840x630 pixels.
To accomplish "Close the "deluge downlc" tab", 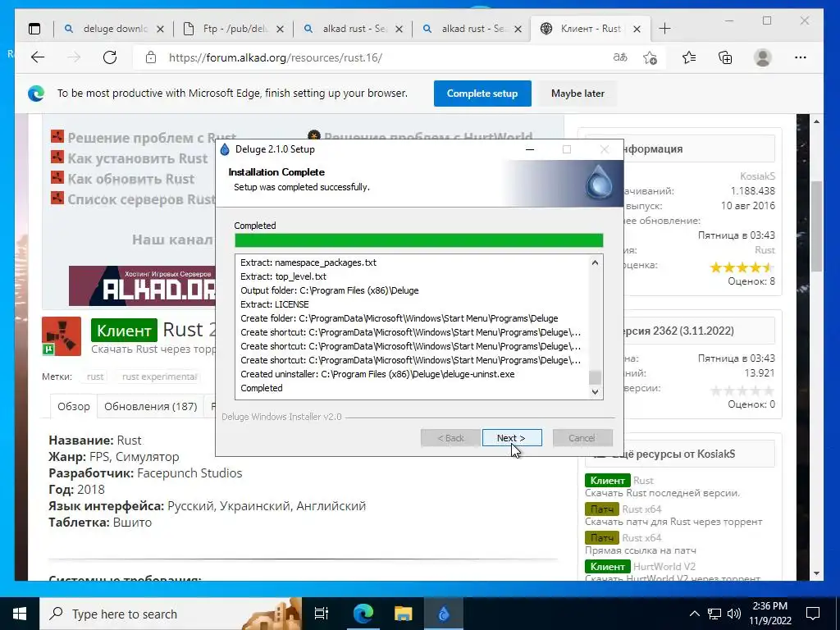I will coord(160,29).
